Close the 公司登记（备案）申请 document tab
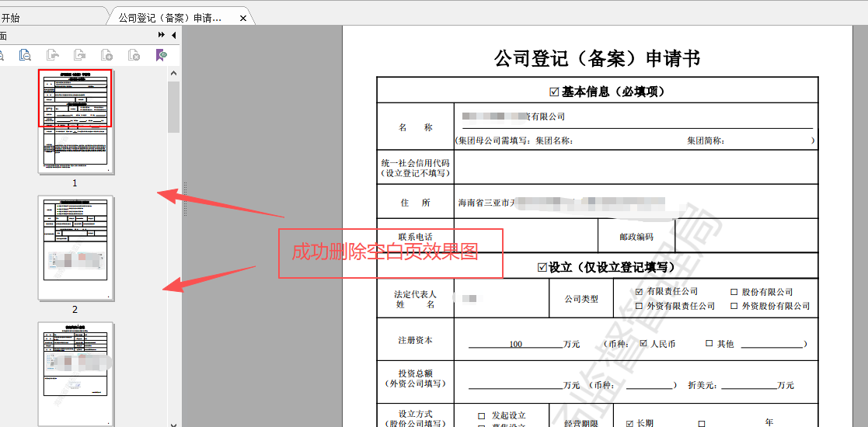Viewport: 868px width, 427px height. pyautogui.click(x=242, y=19)
